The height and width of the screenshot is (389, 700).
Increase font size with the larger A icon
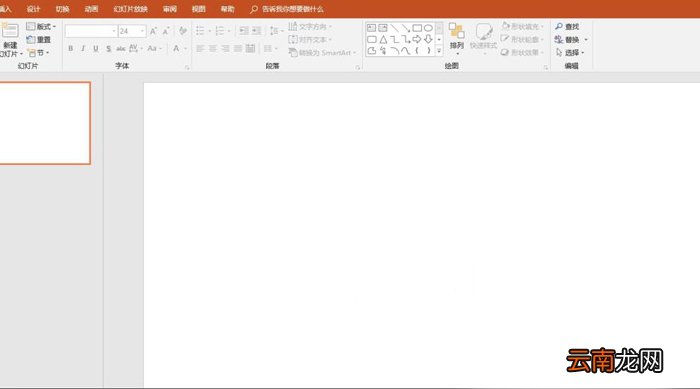[x=153, y=31]
